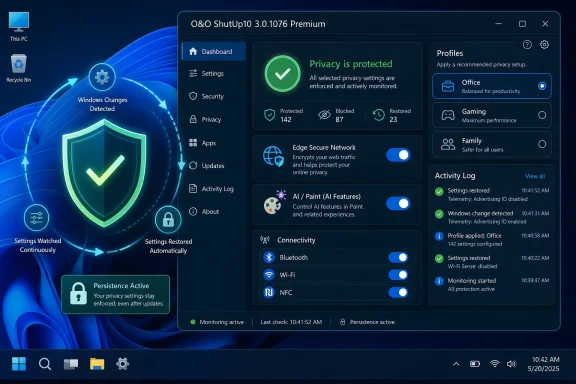Click the Settings Watched Continuously sliders icon
Image resolution: width=576 pixels, height=384 pixels.
click(36, 218)
